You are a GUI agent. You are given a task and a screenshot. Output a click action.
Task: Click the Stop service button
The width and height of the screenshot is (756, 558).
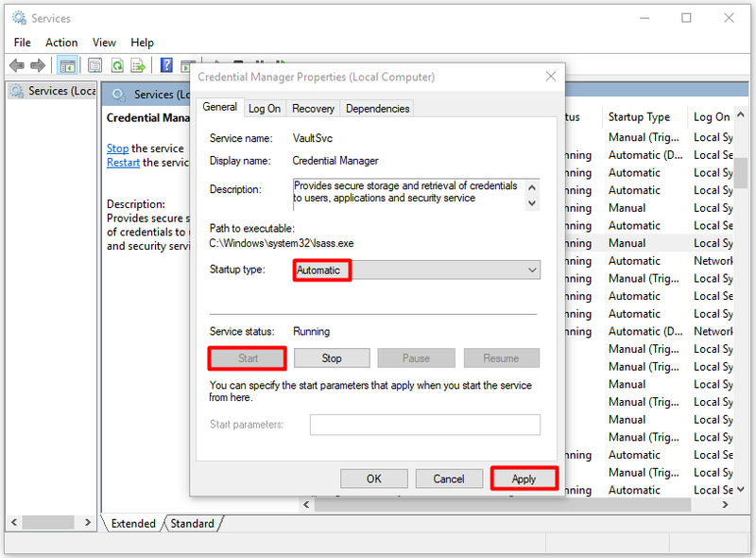[332, 358]
